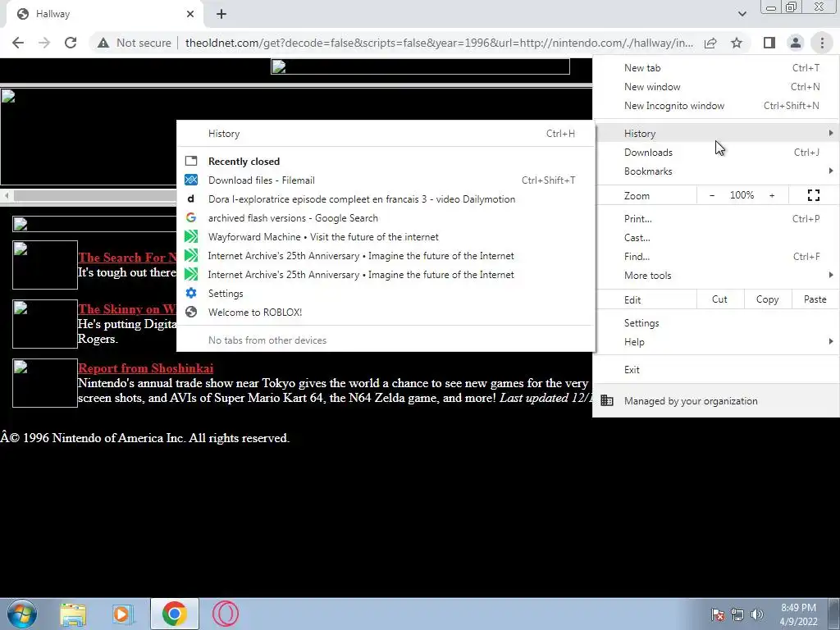Screen dimensions: 840x630
Task: Reopen Wayforward Machine tab
Action: [386, 237]
